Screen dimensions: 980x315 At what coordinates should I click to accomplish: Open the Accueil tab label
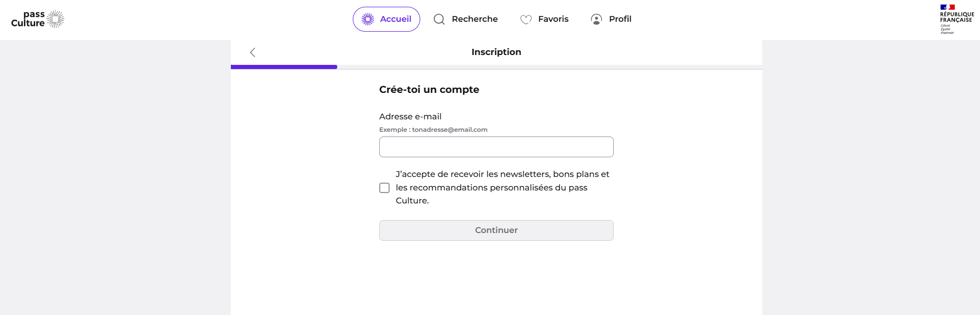(395, 19)
